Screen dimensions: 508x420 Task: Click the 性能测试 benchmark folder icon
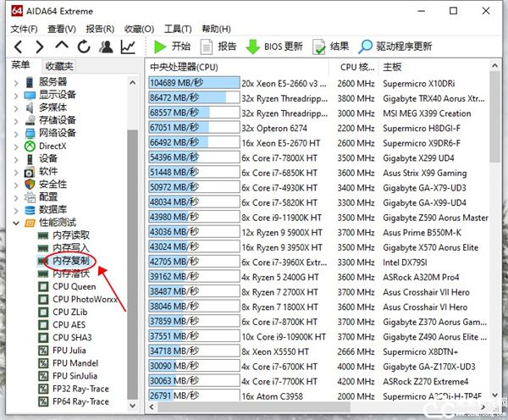click(30, 223)
